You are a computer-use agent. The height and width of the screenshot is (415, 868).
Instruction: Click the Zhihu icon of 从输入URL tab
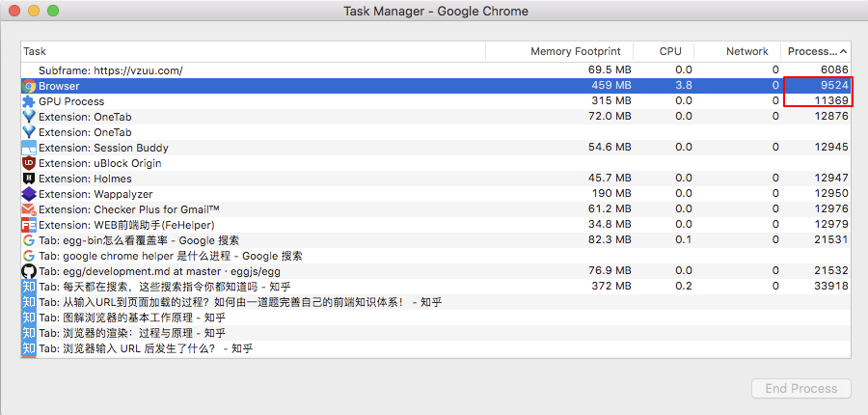coord(29,302)
